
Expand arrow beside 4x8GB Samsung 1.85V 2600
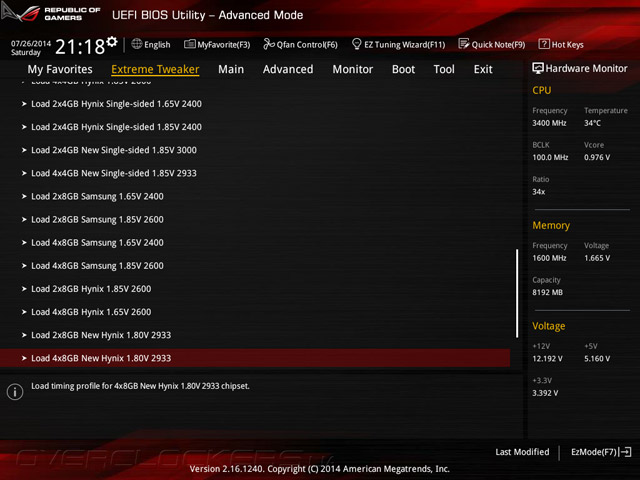click(x=24, y=266)
